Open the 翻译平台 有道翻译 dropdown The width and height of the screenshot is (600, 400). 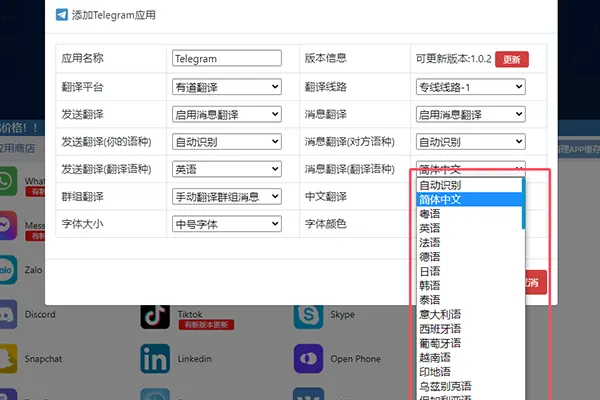coord(227,87)
